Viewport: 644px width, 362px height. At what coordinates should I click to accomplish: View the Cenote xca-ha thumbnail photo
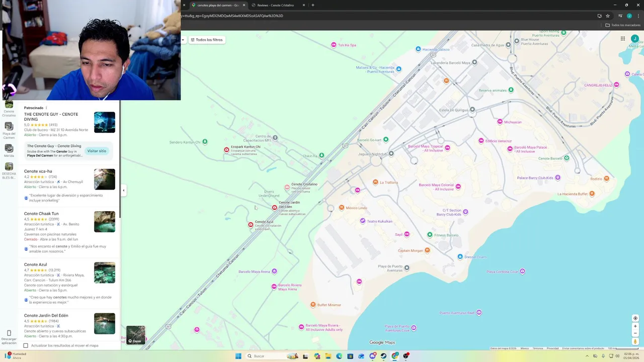tap(105, 179)
